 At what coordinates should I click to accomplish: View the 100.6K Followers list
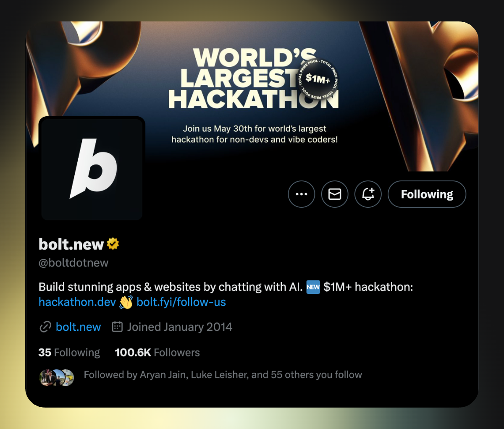(157, 352)
